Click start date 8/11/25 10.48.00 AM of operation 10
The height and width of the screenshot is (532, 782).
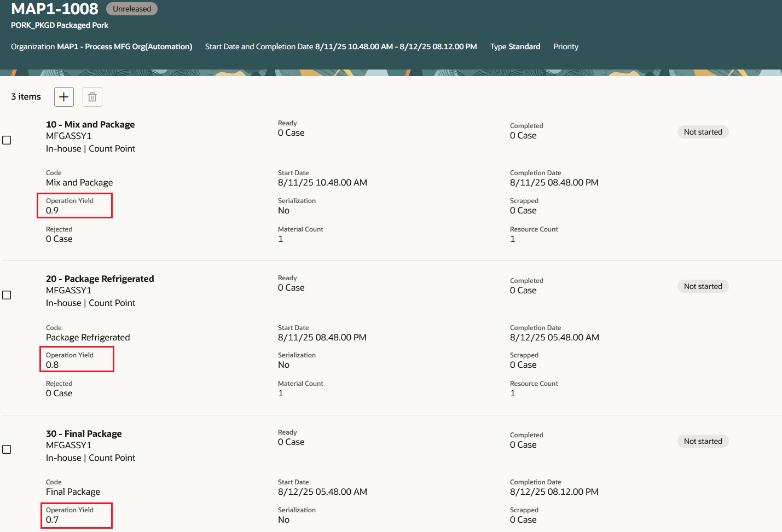(x=322, y=183)
